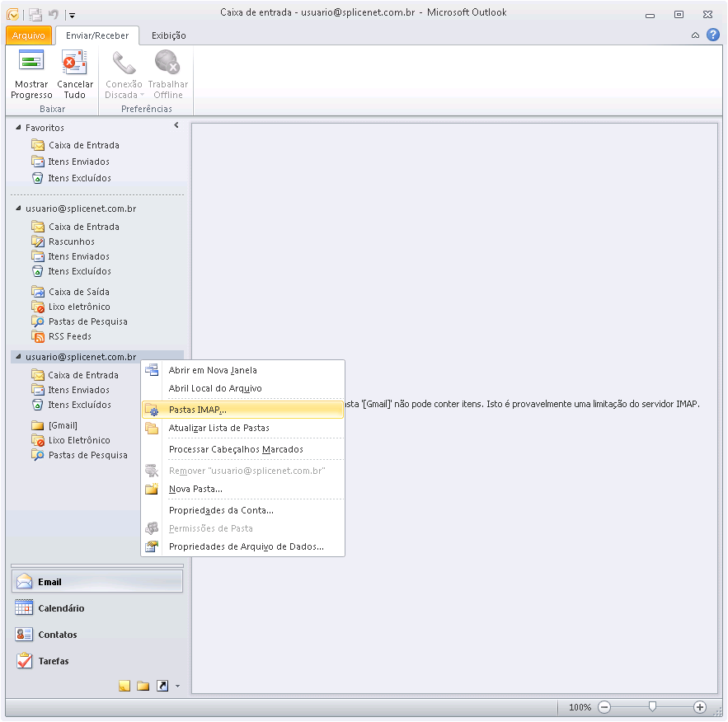This screenshot has width=728, height=722.
Task: Click the RSS Feeds folder icon
Action: (x=38, y=336)
